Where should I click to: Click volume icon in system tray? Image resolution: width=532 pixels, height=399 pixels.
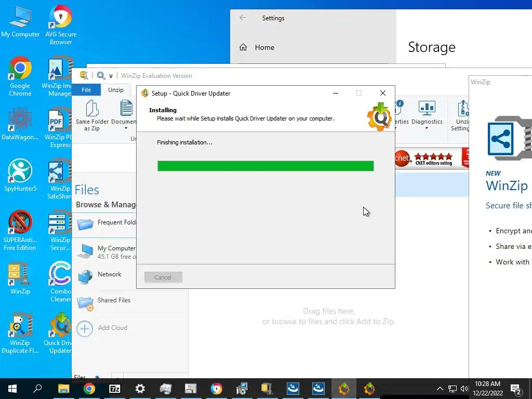(464, 389)
